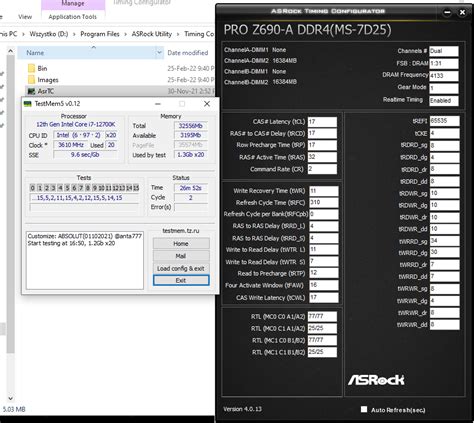The height and width of the screenshot is (423, 474).
Task: Click the CAS Write Latency (tCWL) field
Action: click(324, 297)
